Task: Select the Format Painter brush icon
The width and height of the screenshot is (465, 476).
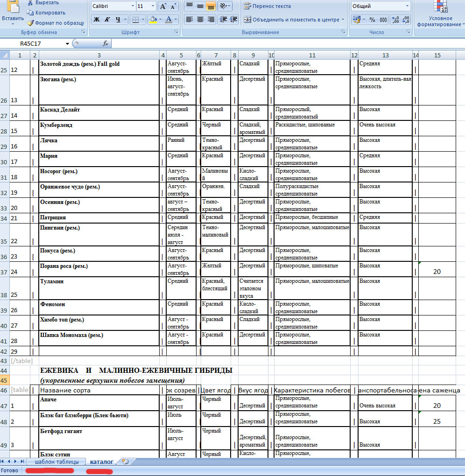Action: pos(30,23)
